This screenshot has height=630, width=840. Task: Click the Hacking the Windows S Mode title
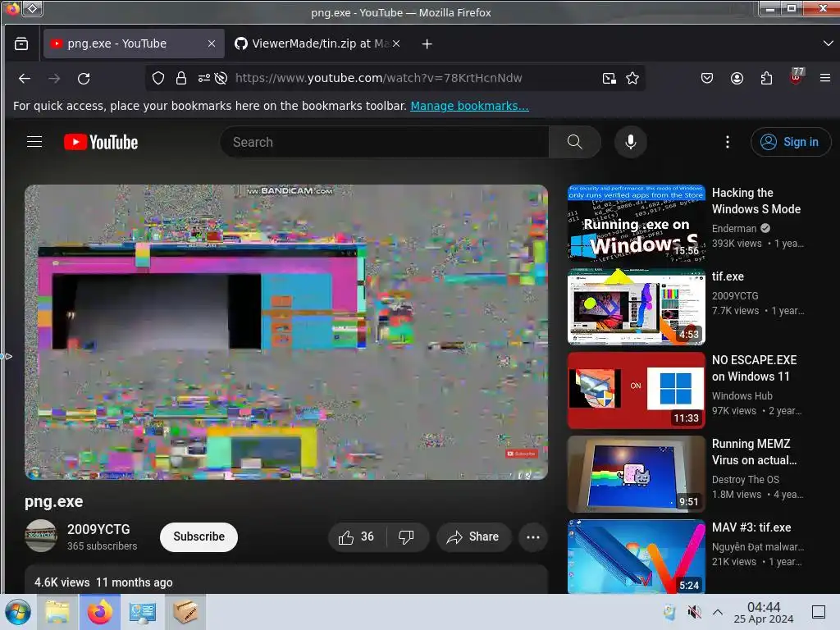pyautogui.click(x=756, y=201)
